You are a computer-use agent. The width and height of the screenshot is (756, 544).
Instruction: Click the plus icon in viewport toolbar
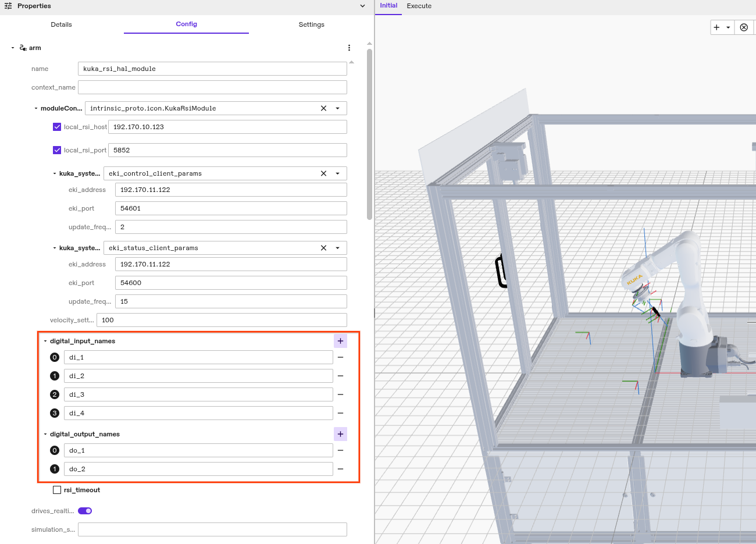tap(716, 27)
